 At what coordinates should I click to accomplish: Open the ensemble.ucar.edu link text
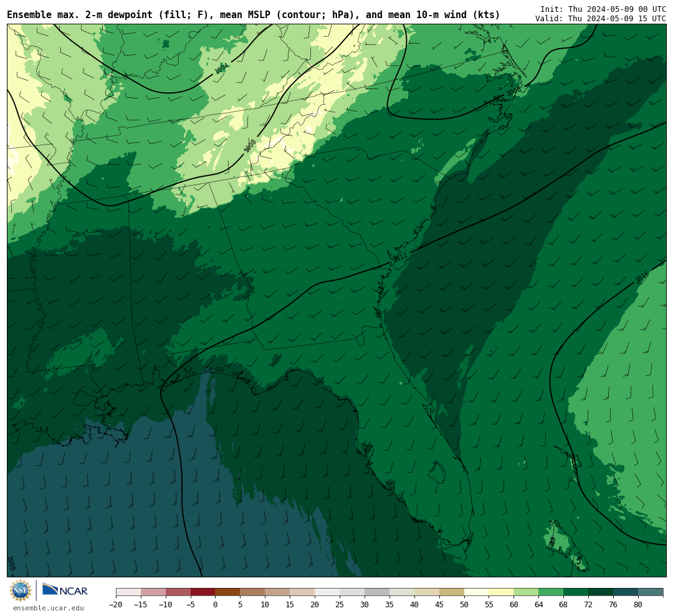(x=49, y=608)
